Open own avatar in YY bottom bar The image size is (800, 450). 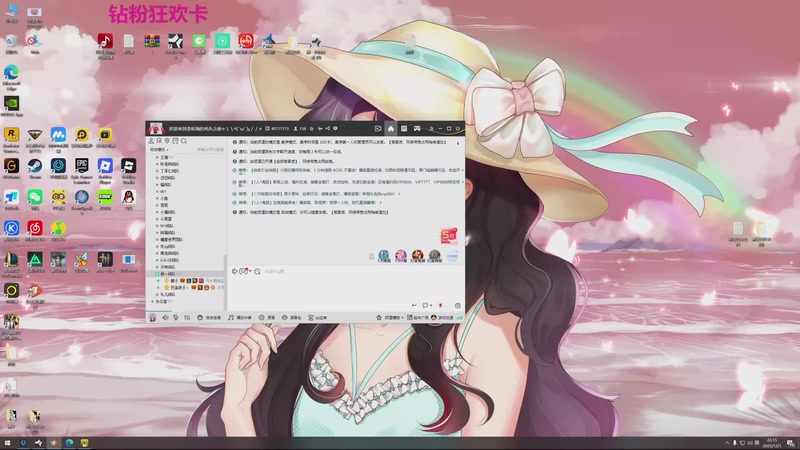click(152, 317)
